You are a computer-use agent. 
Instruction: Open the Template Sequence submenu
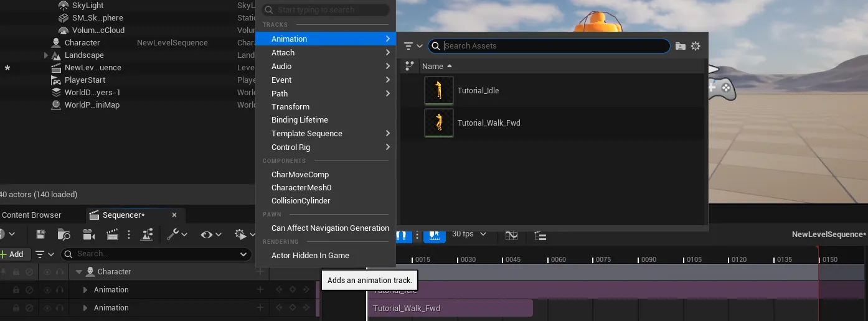[326, 133]
